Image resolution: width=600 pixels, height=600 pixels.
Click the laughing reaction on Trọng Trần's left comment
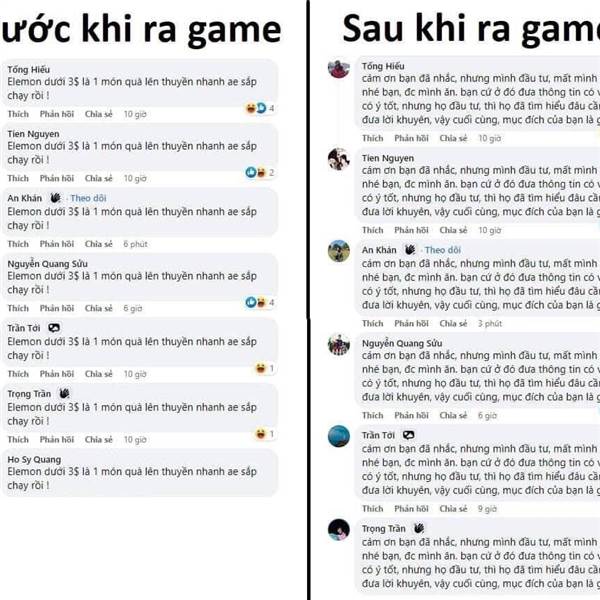tap(261, 434)
